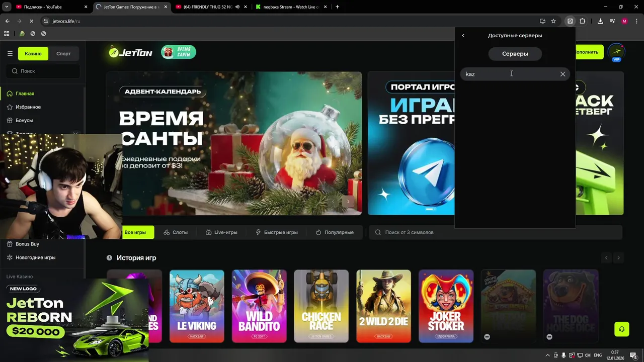Screen dimensions: 644x362
Task: Open the green frog bookmark icon
Action: click(22, 34)
